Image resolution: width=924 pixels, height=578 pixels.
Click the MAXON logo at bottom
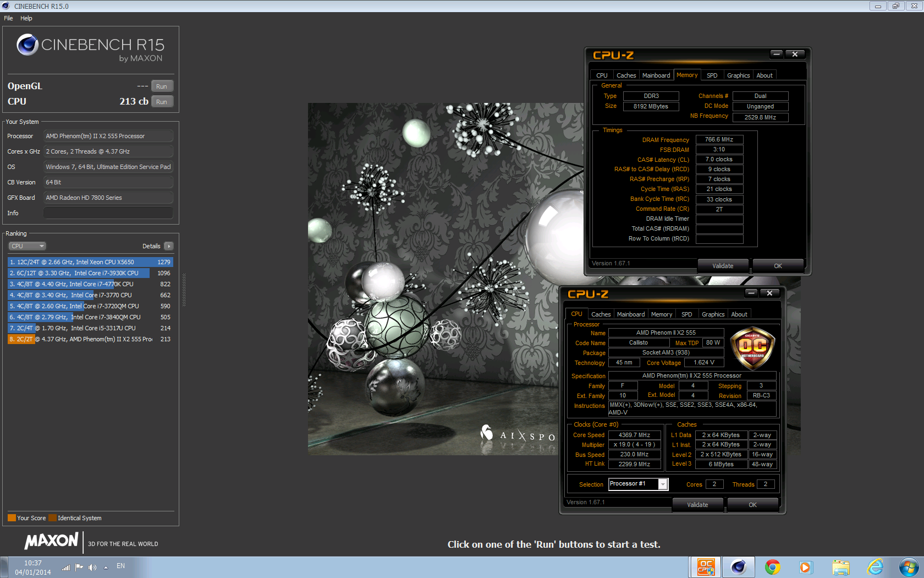point(51,541)
